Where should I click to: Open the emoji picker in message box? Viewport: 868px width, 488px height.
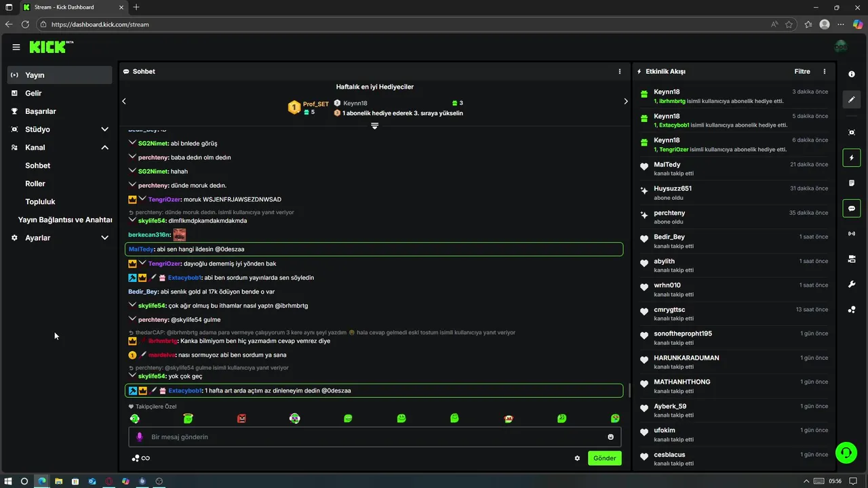tap(611, 437)
